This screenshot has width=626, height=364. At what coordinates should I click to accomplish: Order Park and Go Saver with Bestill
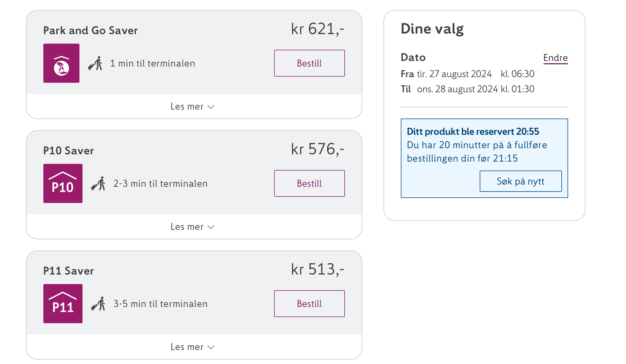pyautogui.click(x=309, y=63)
